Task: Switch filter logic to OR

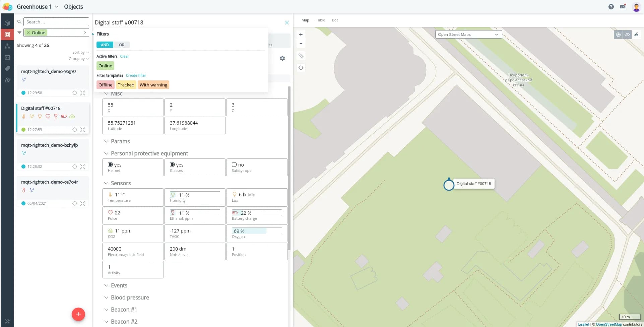Action: click(122, 45)
